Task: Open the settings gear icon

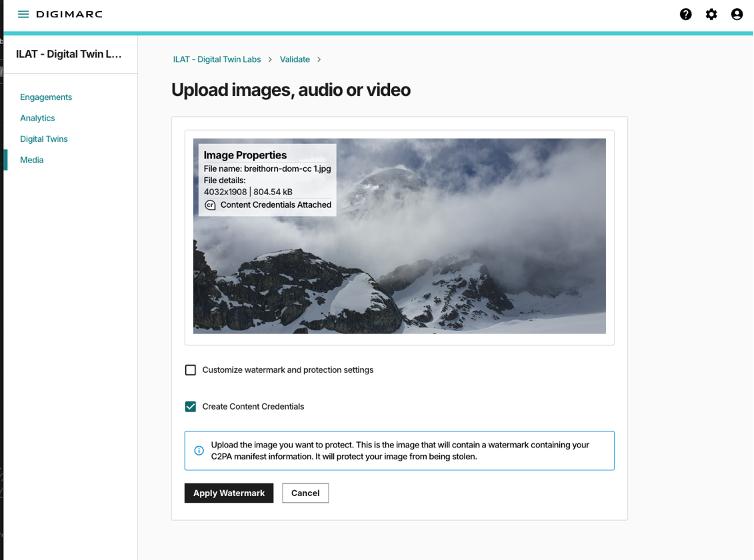Action: tap(711, 14)
